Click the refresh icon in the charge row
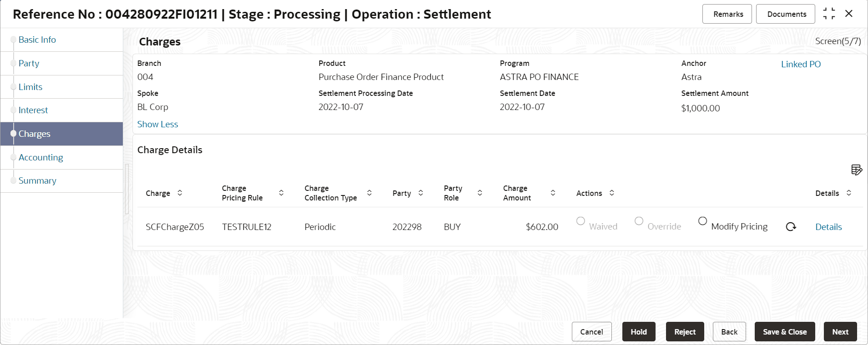The image size is (868, 345). 791,227
